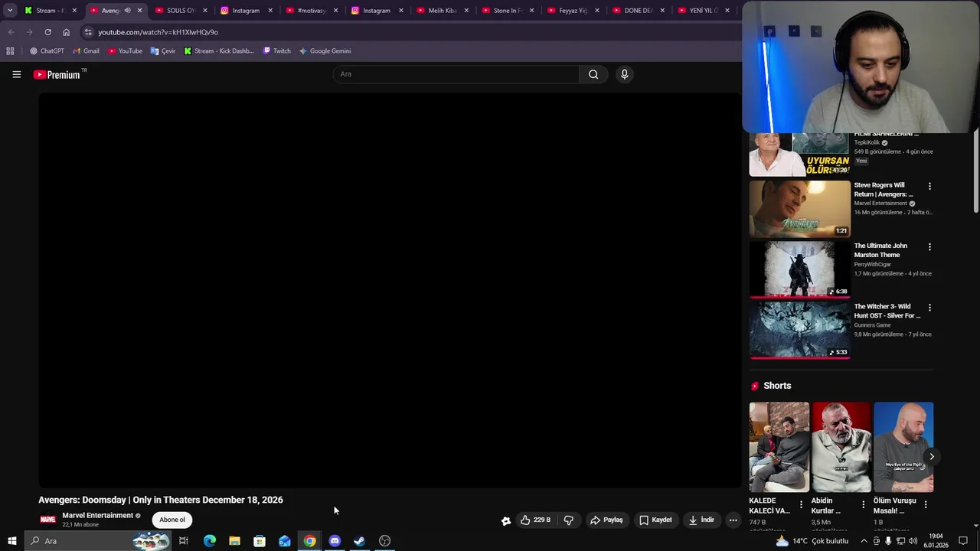Open options for KALEDE KALECİ short
980x551 pixels.
802,504
